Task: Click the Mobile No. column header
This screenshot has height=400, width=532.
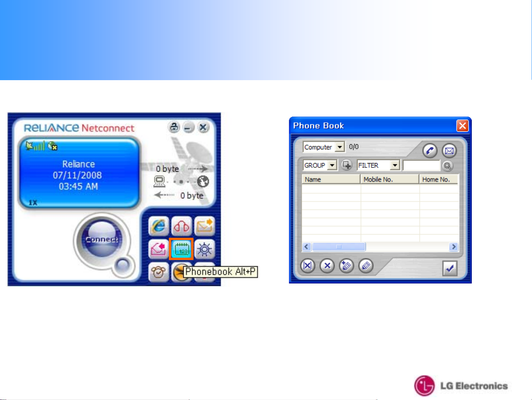Action: 390,179
